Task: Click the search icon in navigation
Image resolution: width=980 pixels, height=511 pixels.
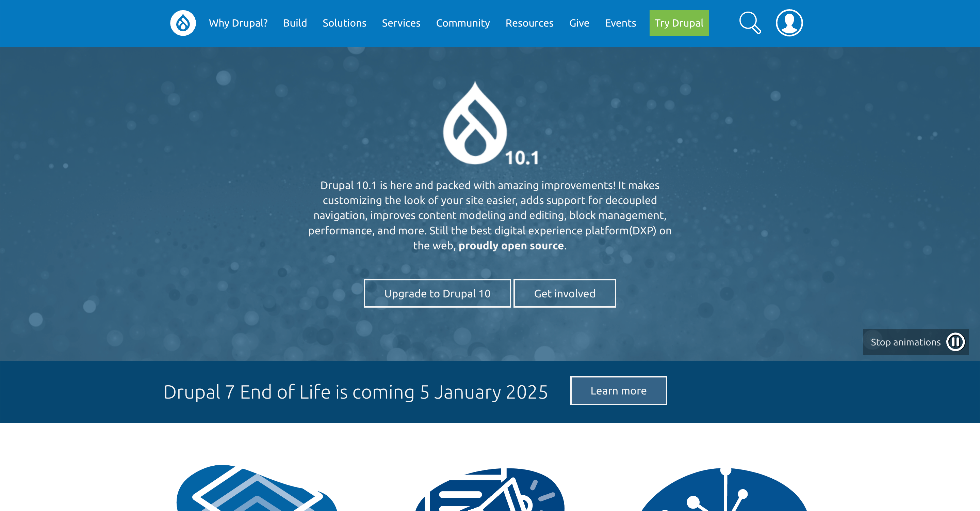Action: click(751, 24)
